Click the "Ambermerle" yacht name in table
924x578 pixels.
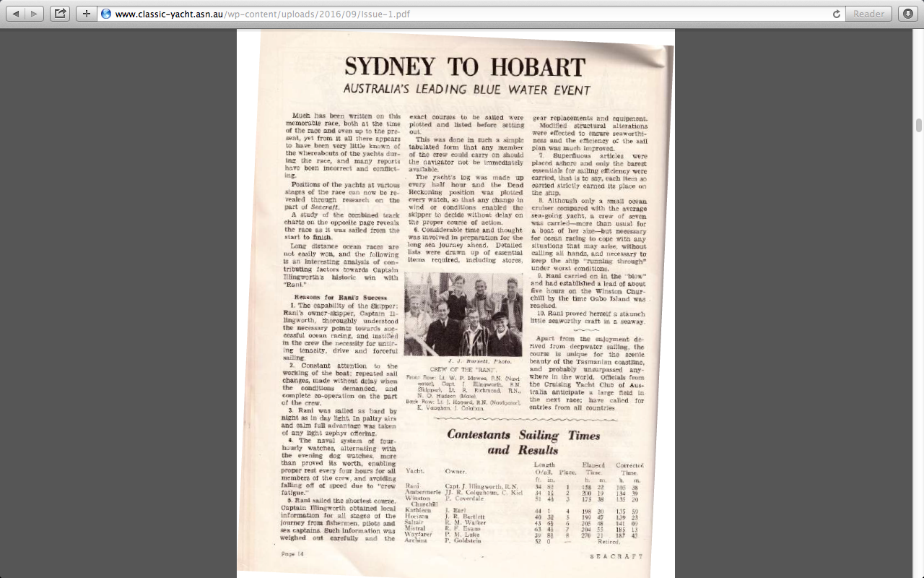point(422,492)
